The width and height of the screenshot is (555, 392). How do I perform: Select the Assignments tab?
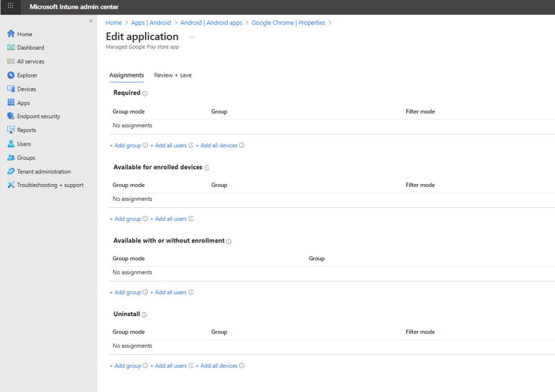126,75
